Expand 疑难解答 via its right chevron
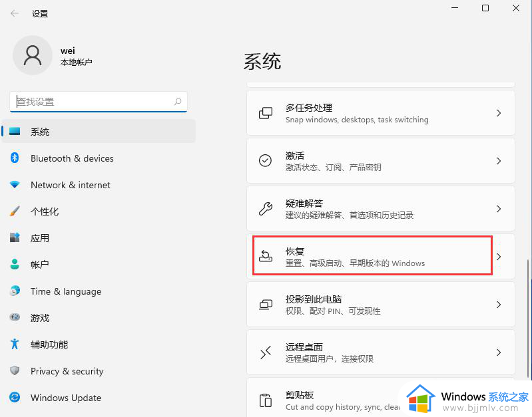Screen dimensions: 532x417 (499, 209)
